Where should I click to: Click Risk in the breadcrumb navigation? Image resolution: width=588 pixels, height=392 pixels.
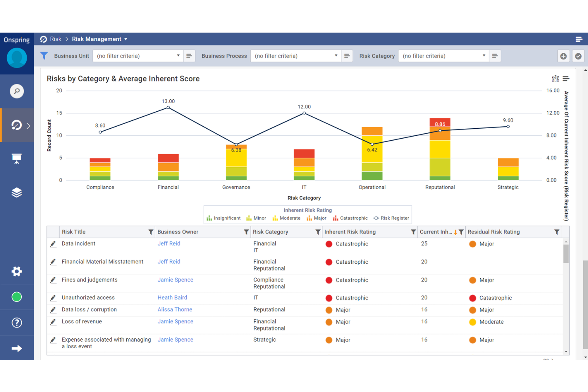pos(56,39)
